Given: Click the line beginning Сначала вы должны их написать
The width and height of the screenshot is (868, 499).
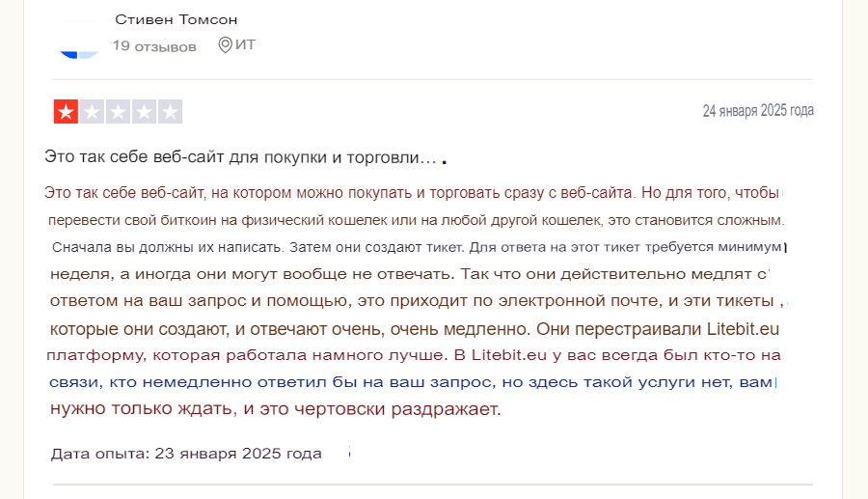Looking at the screenshot, I should (x=417, y=247).
